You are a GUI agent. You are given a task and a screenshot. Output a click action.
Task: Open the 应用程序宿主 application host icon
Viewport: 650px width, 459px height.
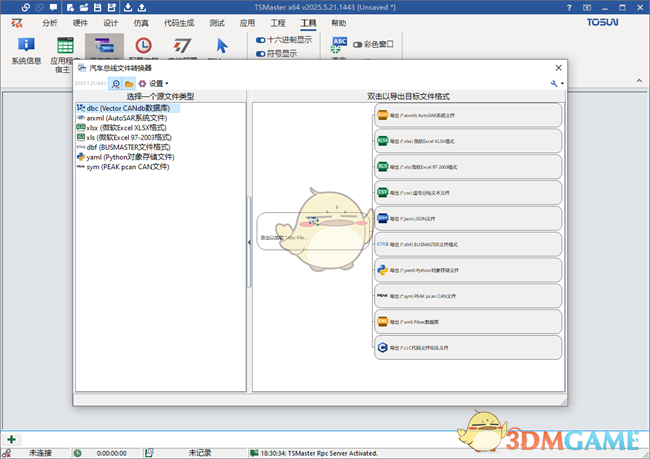coord(65,46)
